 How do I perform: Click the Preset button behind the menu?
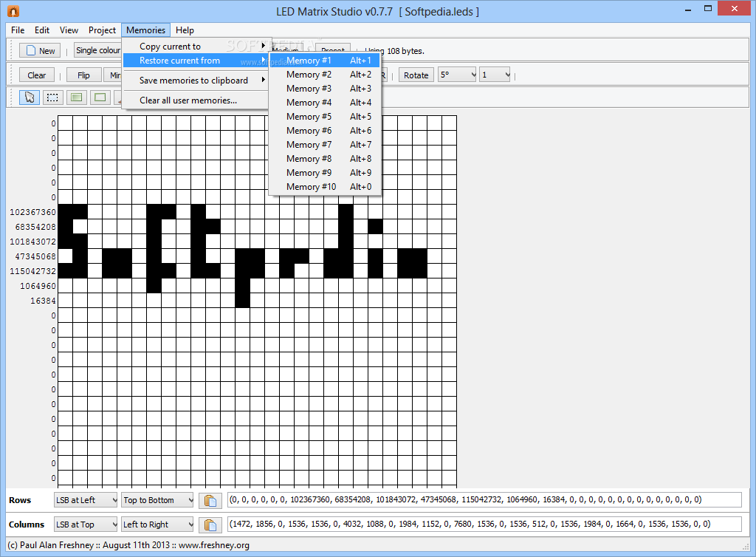tap(333, 48)
